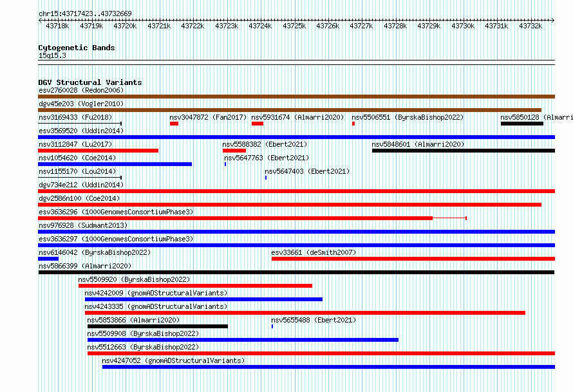Screen dimensions: 573x392
Task: Open nsv5509908 (ByrskaBishop2022) label
Action: pyautogui.click(x=143, y=333)
